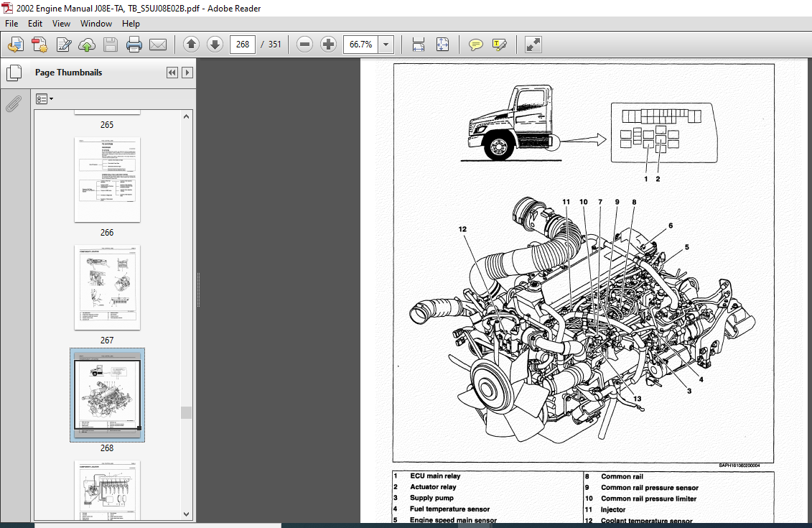This screenshot has width=812, height=528.
Task: Select the Highlight Text tool
Action: [x=499, y=45]
